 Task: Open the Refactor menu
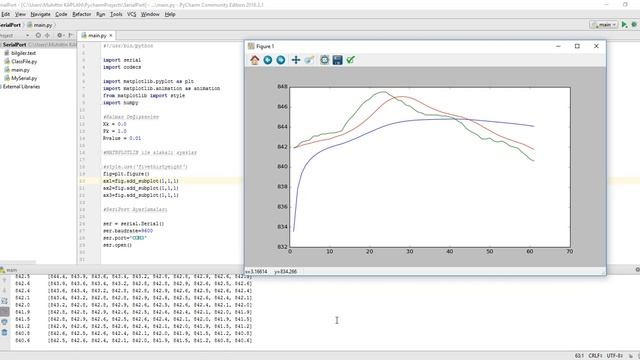[82, 14]
